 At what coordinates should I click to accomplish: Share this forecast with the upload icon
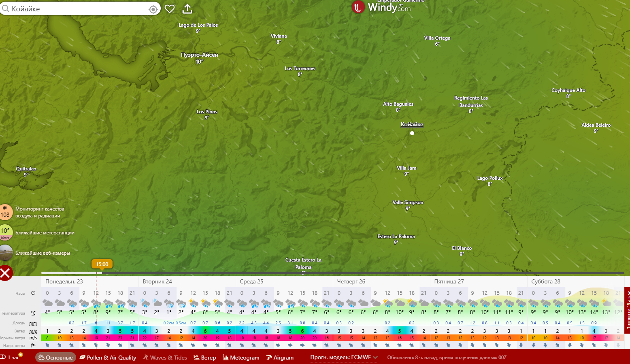tap(187, 9)
